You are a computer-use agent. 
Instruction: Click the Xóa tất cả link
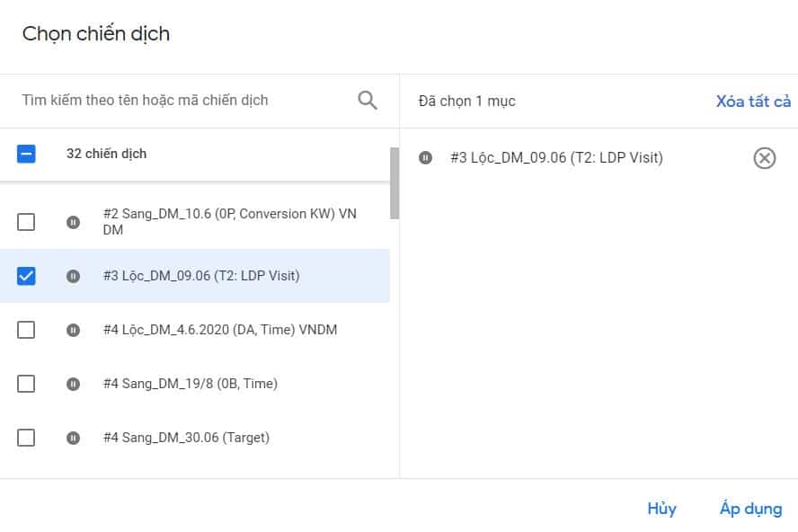[753, 101]
